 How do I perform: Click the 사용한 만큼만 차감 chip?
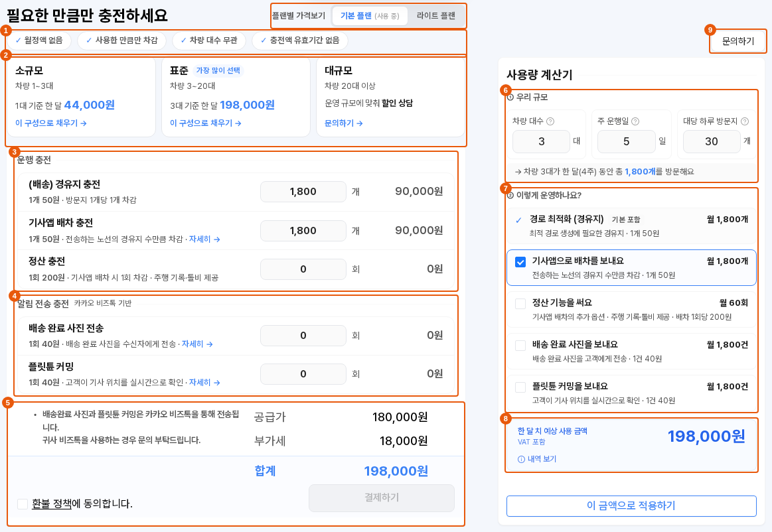[121, 40]
